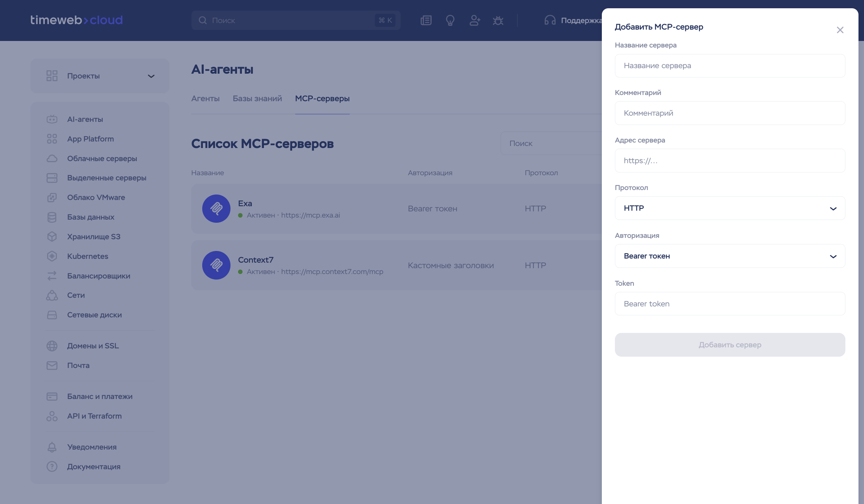Viewport: 864px width, 504px height.
Task: Click the bug report icon
Action: [x=498, y=20]
